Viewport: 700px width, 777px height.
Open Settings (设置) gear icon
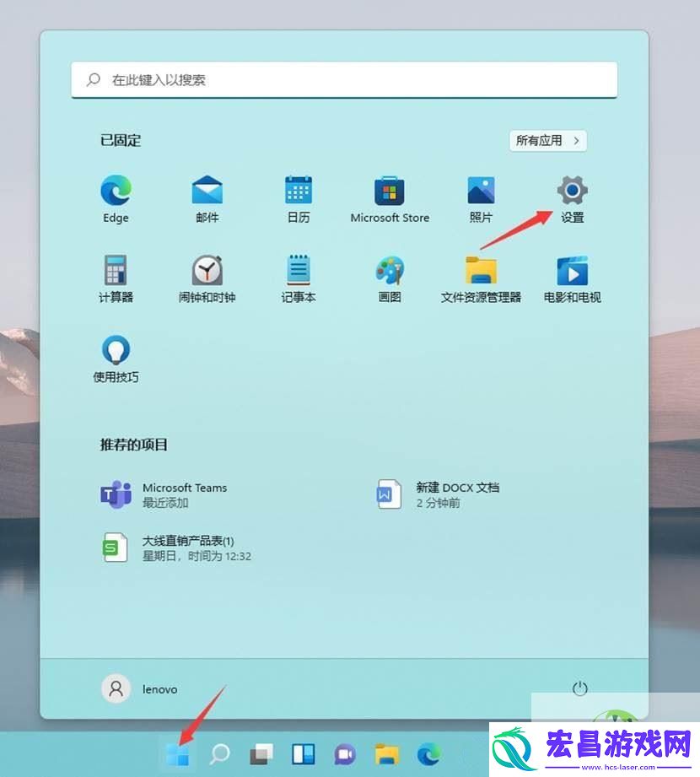pyautogui.click(x=572, y=199)
